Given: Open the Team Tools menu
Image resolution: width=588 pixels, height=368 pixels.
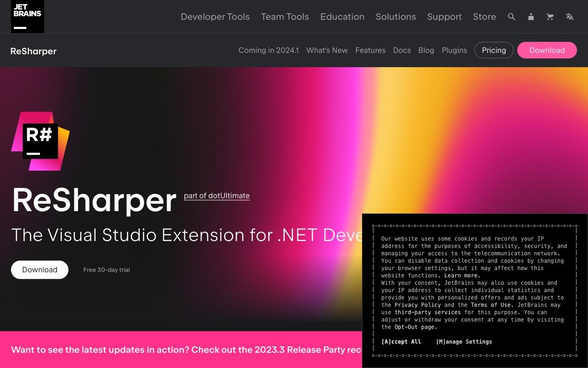Looking at the screenshot, I should [x=285, y=17].
